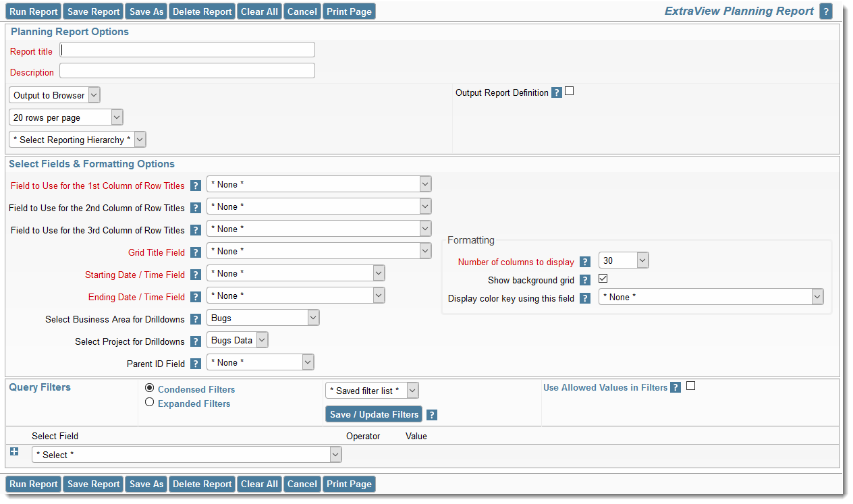Image resolution: width=853 pixels, height=504 pixels.
Task: Click the plus icon to add filter row
Action: pos(14,451)
